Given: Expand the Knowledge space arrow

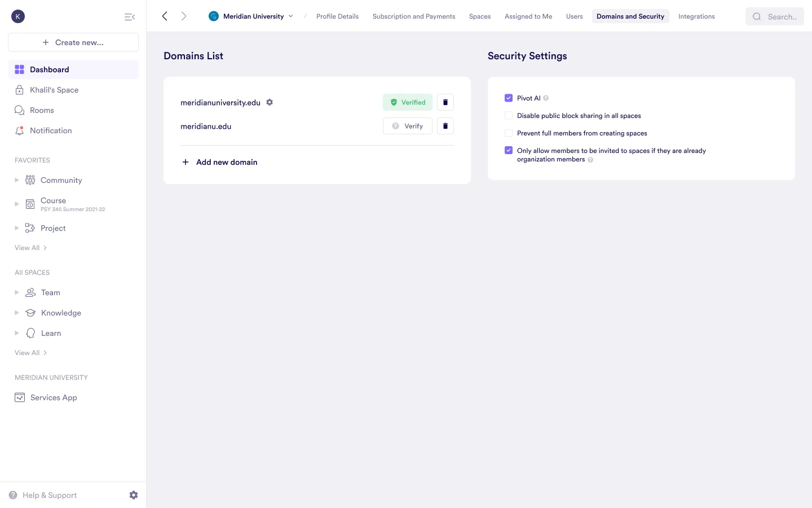Looking at the screenshot, I should [17, 313].
